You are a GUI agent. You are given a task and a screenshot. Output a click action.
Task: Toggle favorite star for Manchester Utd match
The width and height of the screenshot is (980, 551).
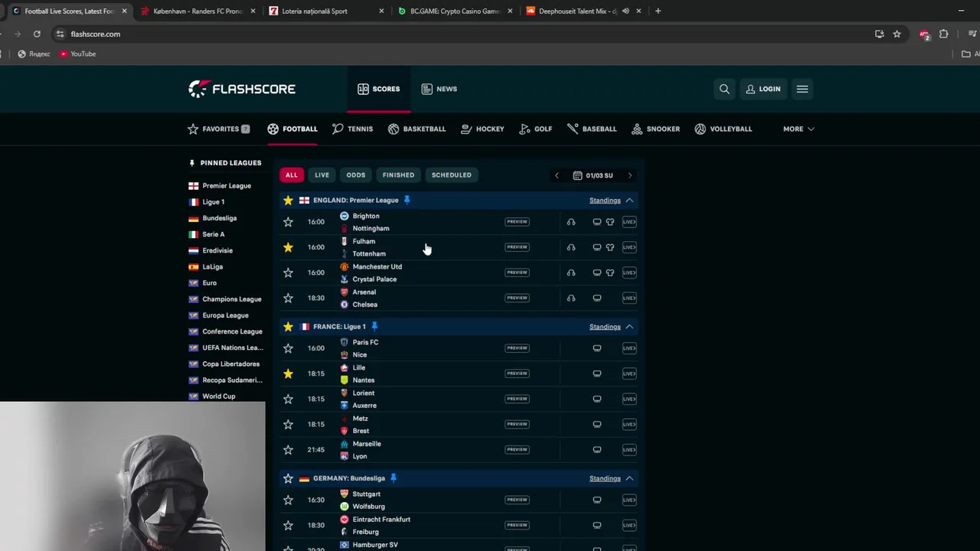coord(288,272)
